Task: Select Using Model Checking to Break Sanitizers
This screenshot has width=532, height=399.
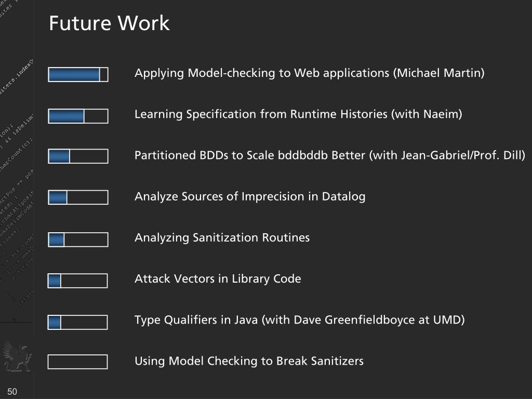Action: (x=249, y=361)
